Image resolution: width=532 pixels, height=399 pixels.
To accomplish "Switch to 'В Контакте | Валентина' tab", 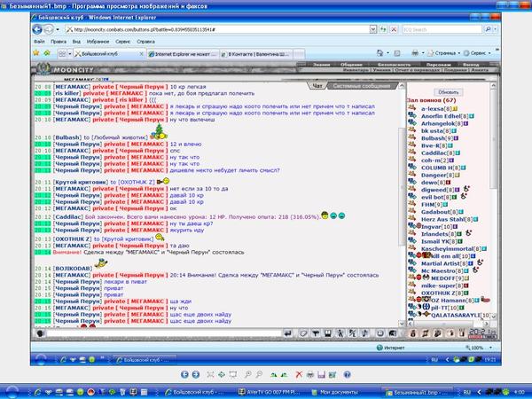I will point(256,54).
